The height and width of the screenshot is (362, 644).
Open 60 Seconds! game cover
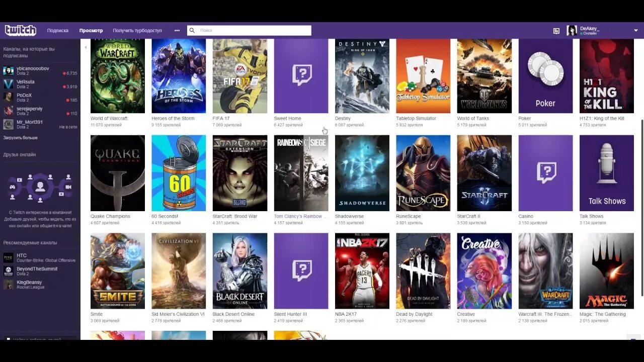click(179, 173)
